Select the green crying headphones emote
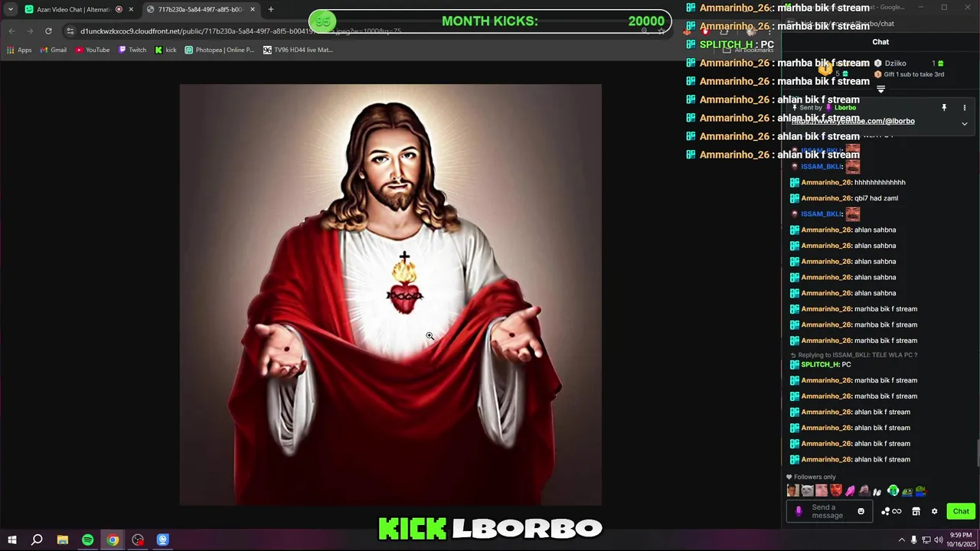980x551 pixels. (893, 491)
